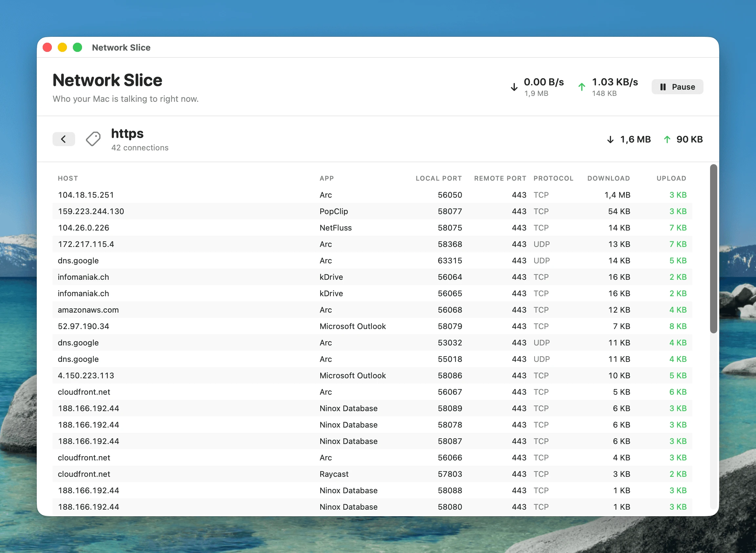Select 188.166.192.44 row with port 58087
Screen dimensions: 756x553
[x=372, y=441]
